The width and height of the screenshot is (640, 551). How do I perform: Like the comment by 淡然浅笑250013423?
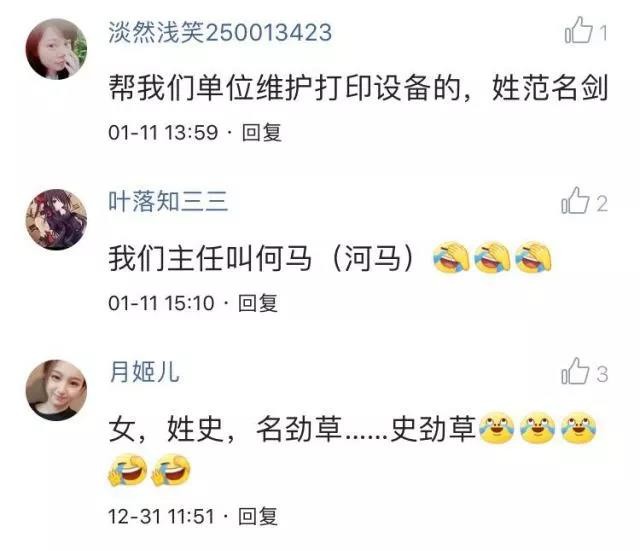coord(578,30)
